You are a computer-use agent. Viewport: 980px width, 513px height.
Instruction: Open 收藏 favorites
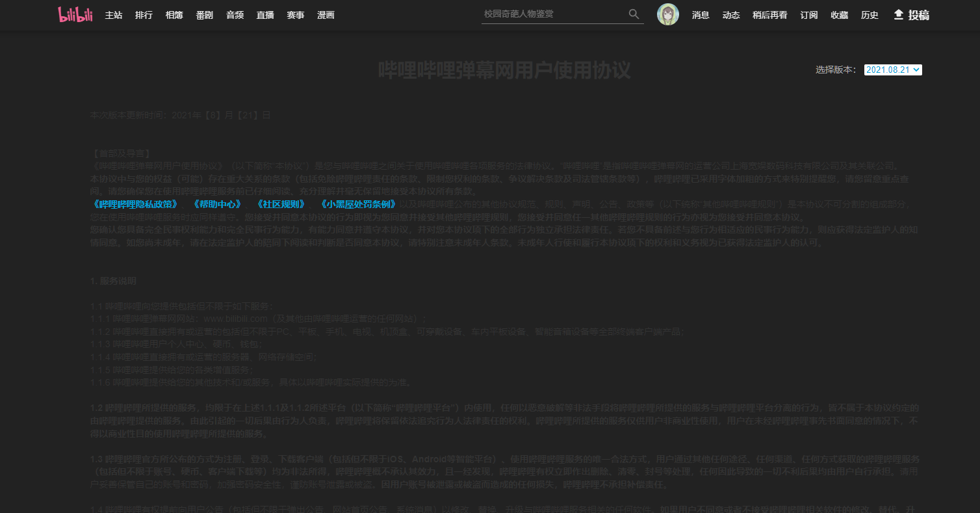click(x=840, y=15)
